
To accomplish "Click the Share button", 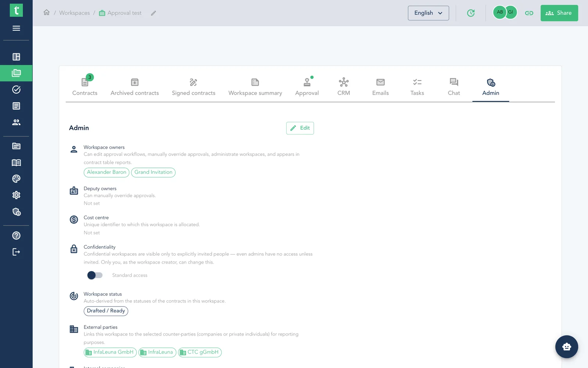I will pyautogui.click(x=559, y=13).
